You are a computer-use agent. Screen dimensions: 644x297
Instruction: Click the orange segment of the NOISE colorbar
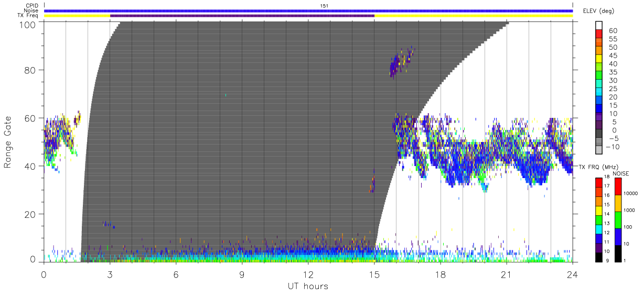pos(619,204)
